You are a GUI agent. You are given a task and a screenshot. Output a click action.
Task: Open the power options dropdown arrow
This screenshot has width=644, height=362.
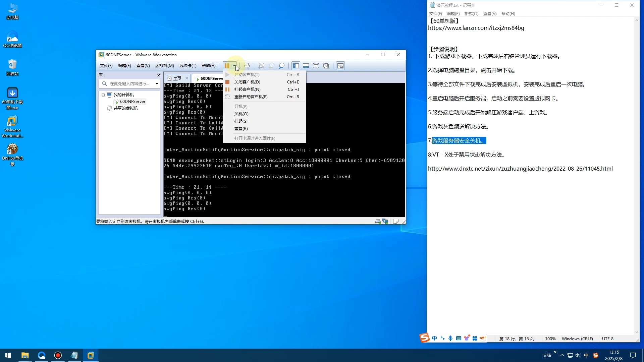(234, 66)
